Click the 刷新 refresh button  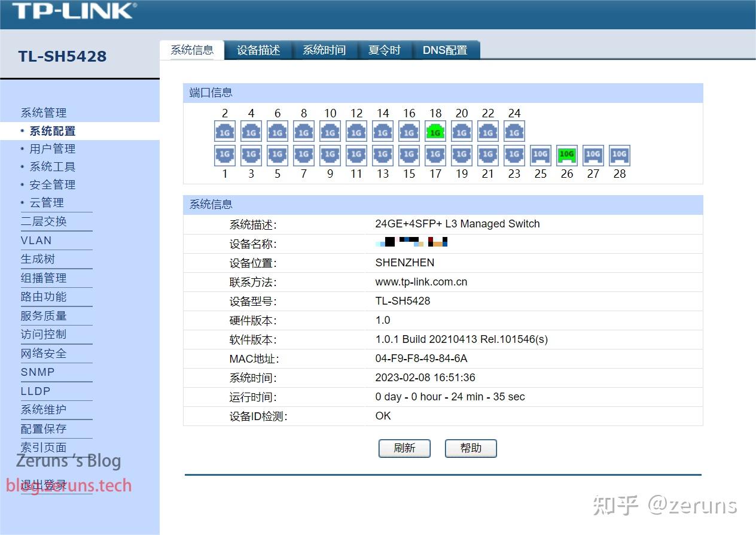[x=404, y=448]
